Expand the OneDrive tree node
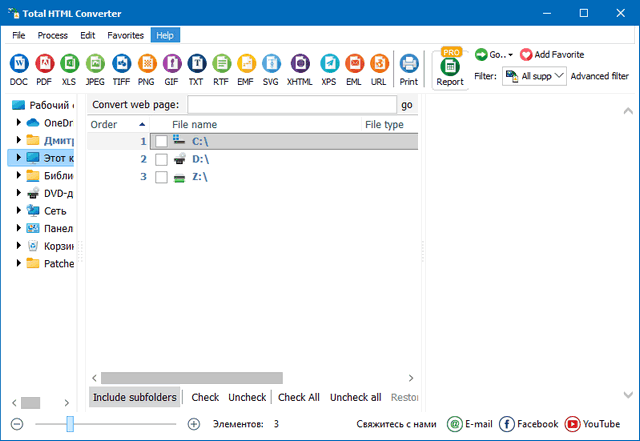The width and height of the screenshot is (640, 441). [19, 123]
